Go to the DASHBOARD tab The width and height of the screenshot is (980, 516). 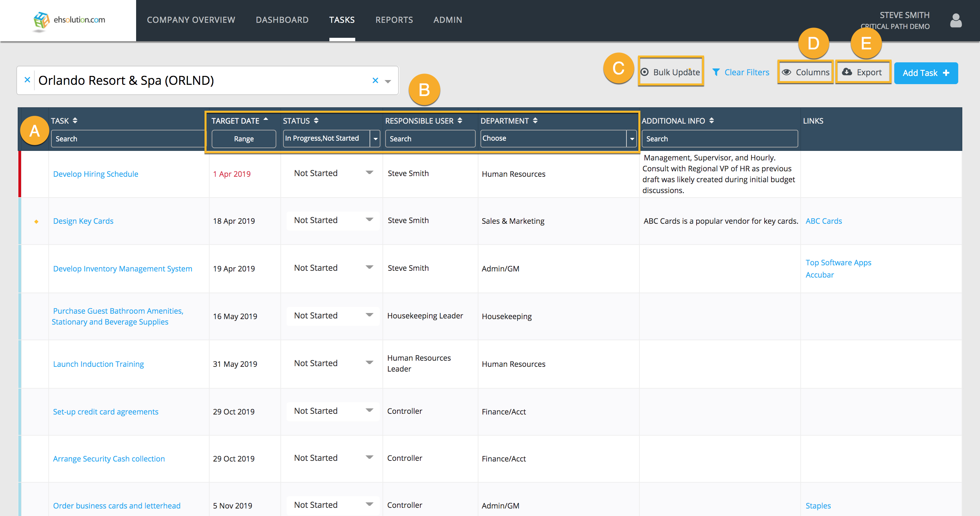[x=282, y=20]
